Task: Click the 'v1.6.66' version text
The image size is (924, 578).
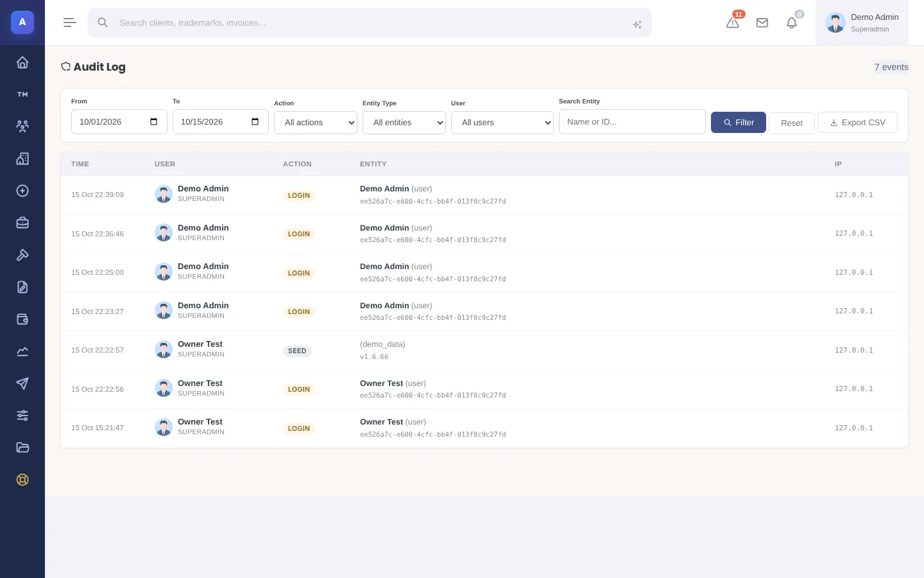Action: 374,357
